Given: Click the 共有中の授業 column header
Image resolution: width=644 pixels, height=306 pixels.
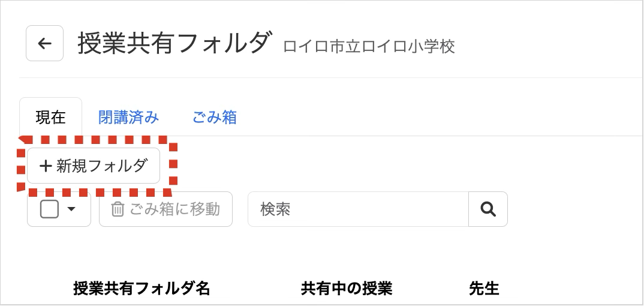Looking at the screenshot, I should (x=347, y=289).
